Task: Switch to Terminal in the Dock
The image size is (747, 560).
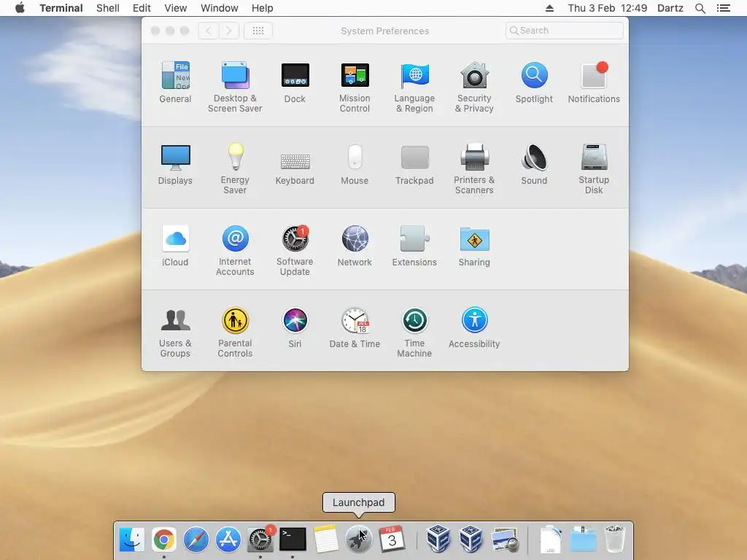Action: (293, 539)
